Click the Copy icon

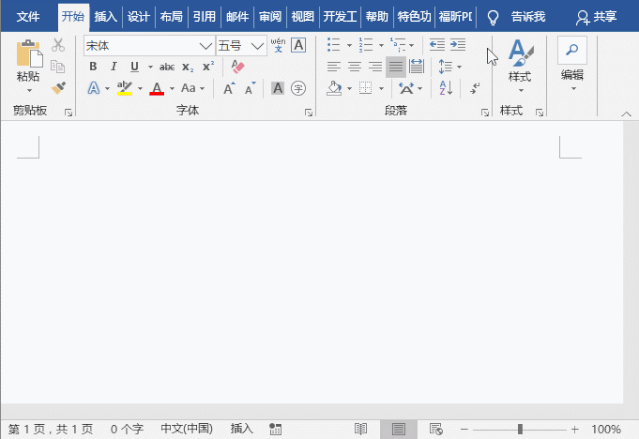[58, 66]
